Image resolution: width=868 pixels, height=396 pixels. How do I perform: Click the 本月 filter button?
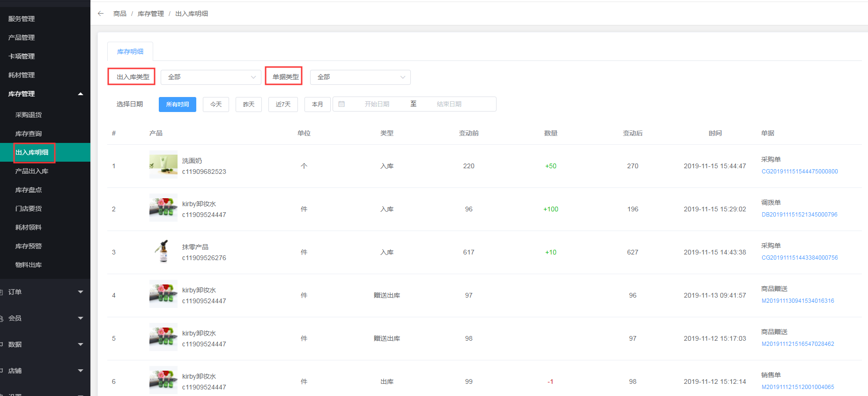[318, 104]
